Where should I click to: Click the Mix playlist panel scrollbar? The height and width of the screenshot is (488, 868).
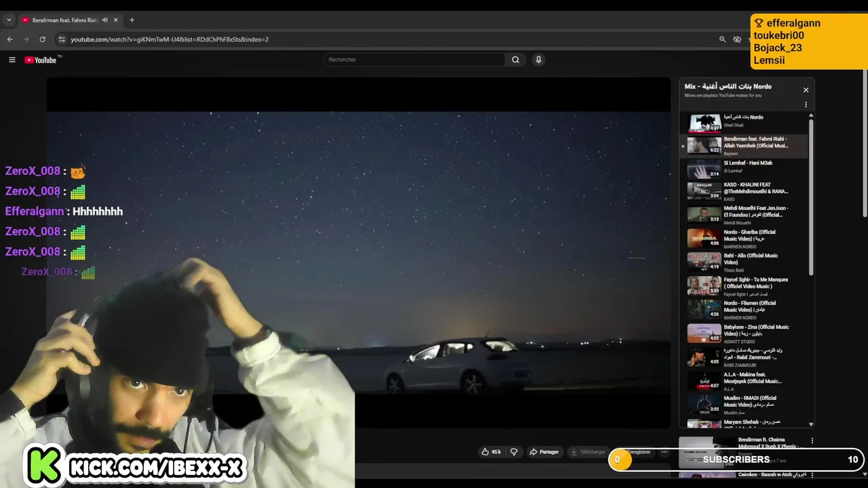[811, 197]
